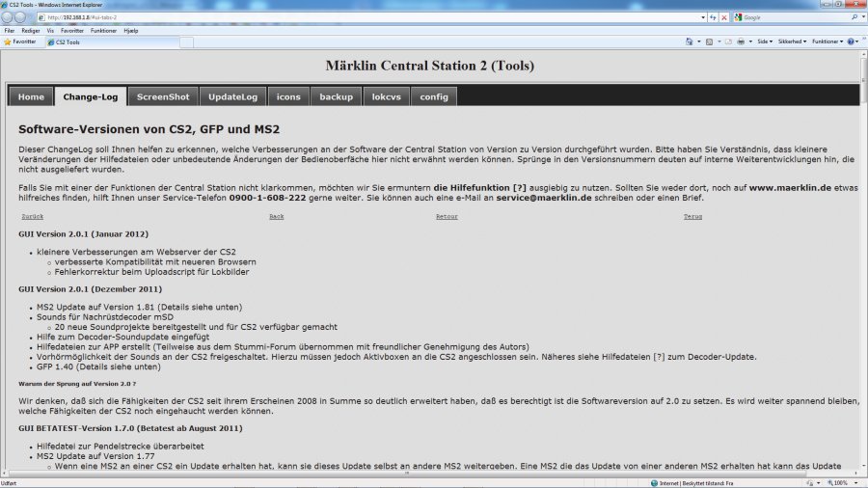The height and width of the screenshot is (488, 868).
Task: Click the Back link
Action: coord(276,216)
